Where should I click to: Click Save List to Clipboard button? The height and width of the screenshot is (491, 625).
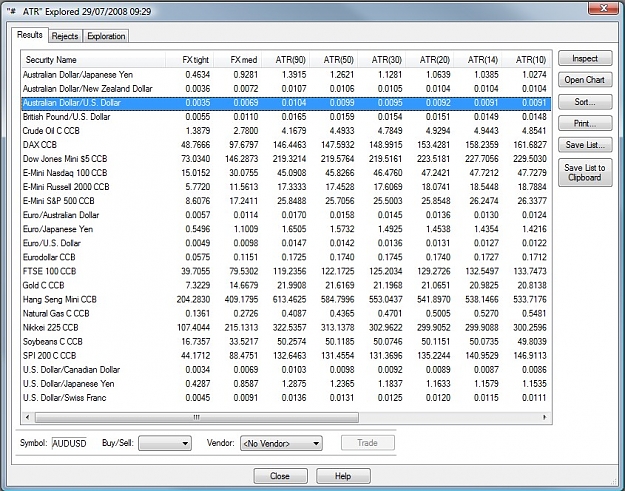(585, 173)
